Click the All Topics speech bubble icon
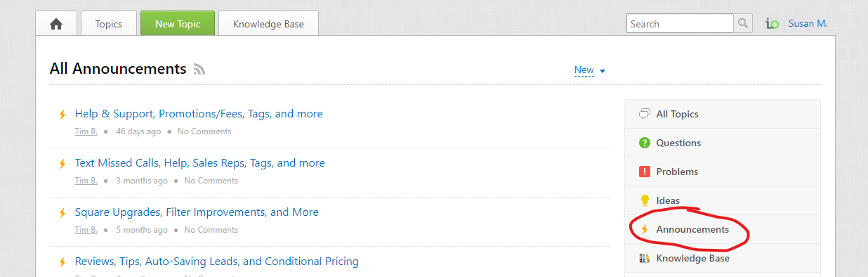Image resolution: width=868 pixels, height=277 pixels. 644,114
